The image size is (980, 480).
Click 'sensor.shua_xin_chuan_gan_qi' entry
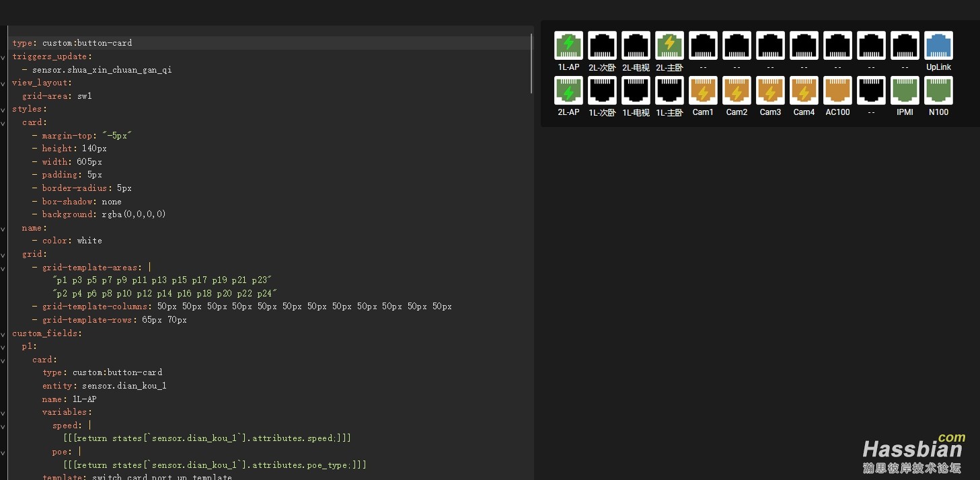102,69
